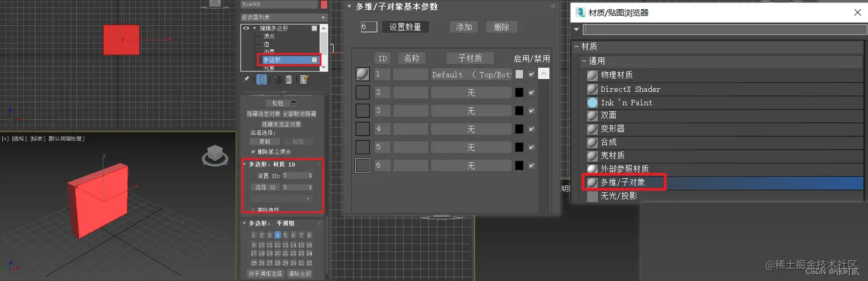Click empty sample slot for ID 6
868x281 pixels.
(362, 166)
